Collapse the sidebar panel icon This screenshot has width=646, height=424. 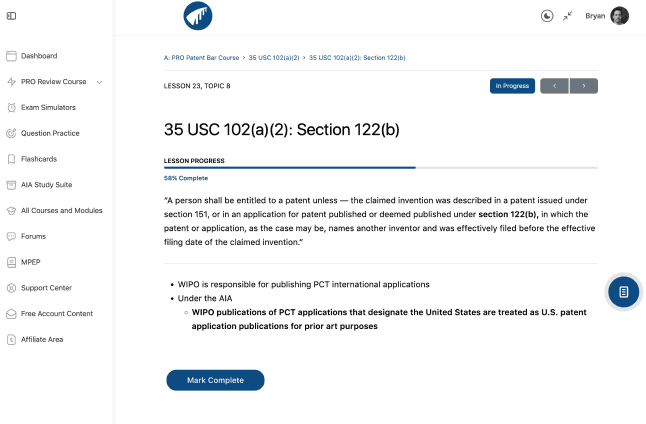click(11, 16)
